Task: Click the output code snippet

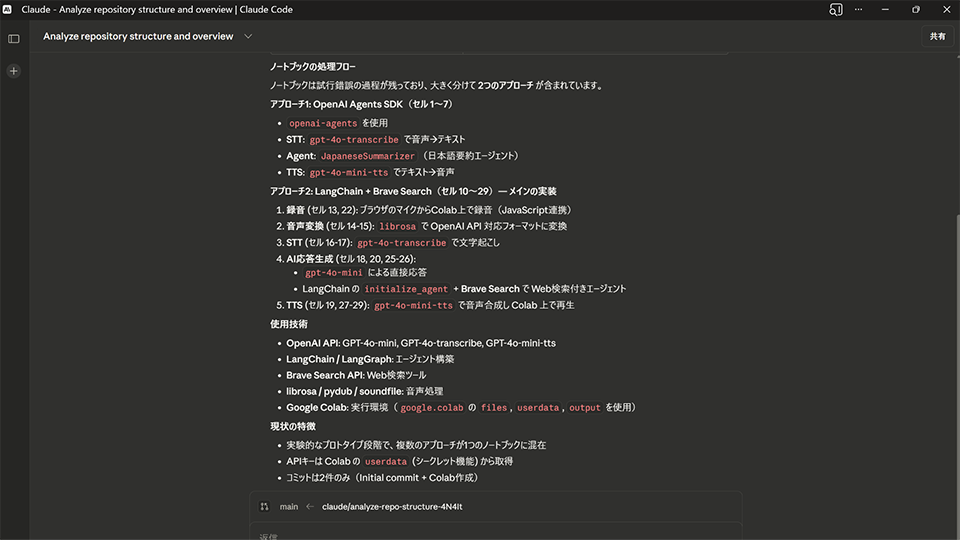Action: (x=585, y=408)
